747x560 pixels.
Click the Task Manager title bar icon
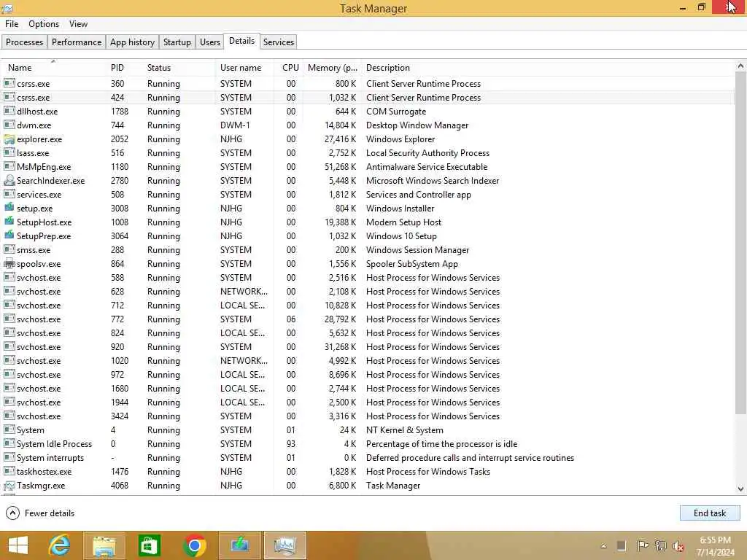7,8
